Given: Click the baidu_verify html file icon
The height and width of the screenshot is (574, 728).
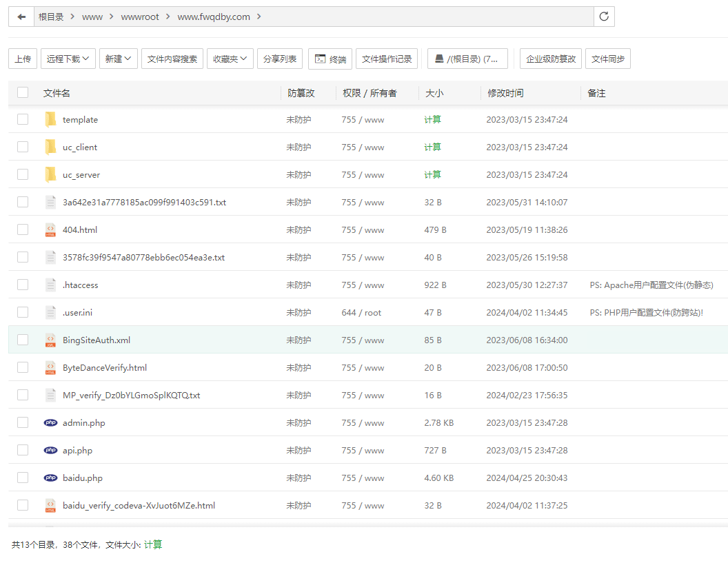Looking at the screenshot, I should coord(50,505).
